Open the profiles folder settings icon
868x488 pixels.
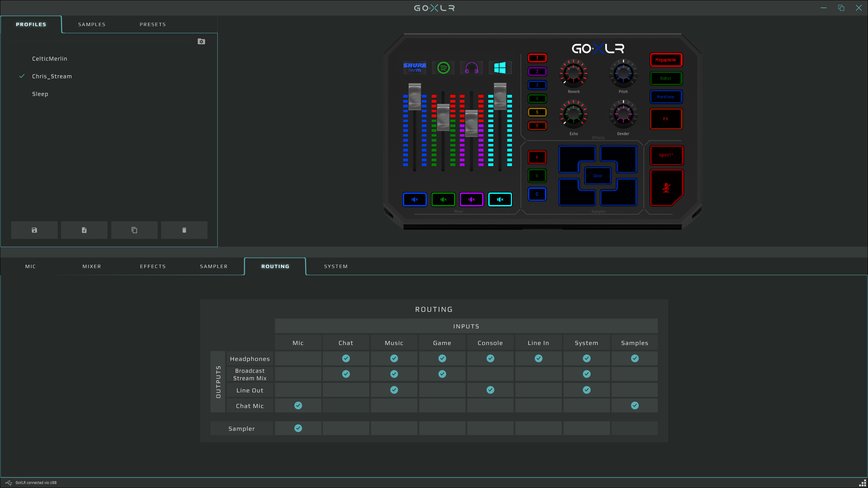(201, 41)
